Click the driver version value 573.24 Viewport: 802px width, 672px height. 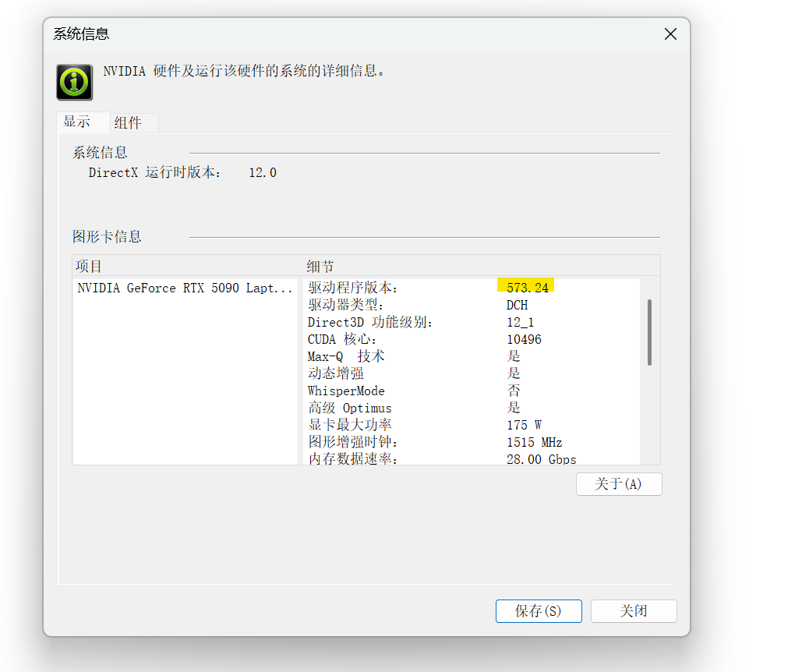pos(527,288)
